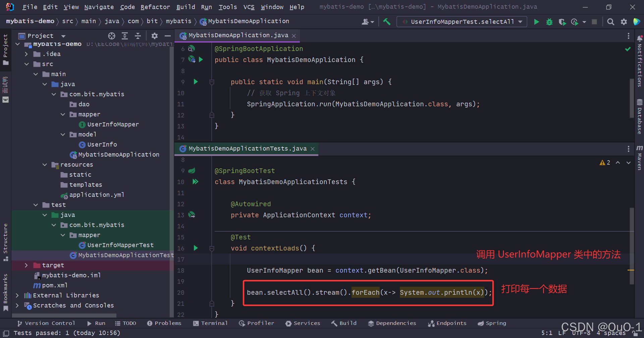Viewport: 644px width, 338px height.
Task: Jump to next highlighted warning arrow
Action: pyautogui.click(x=629, y=162)
